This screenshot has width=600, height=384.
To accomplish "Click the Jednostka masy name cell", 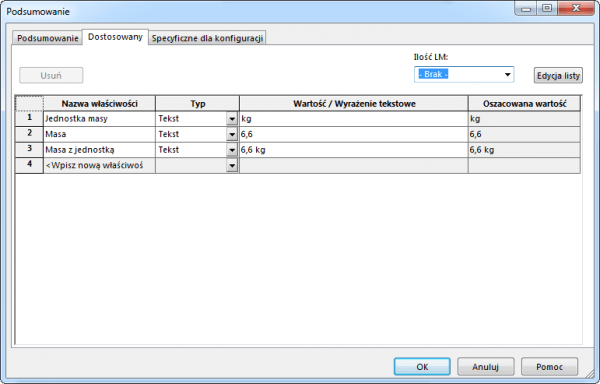I will (x=99, y=119).
